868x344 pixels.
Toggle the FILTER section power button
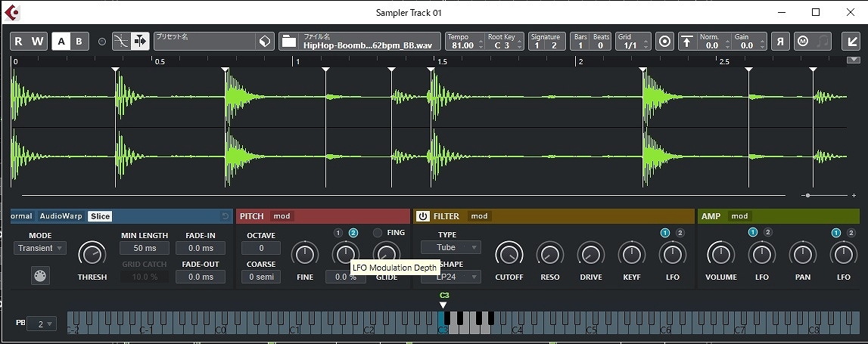click(423, 216)
